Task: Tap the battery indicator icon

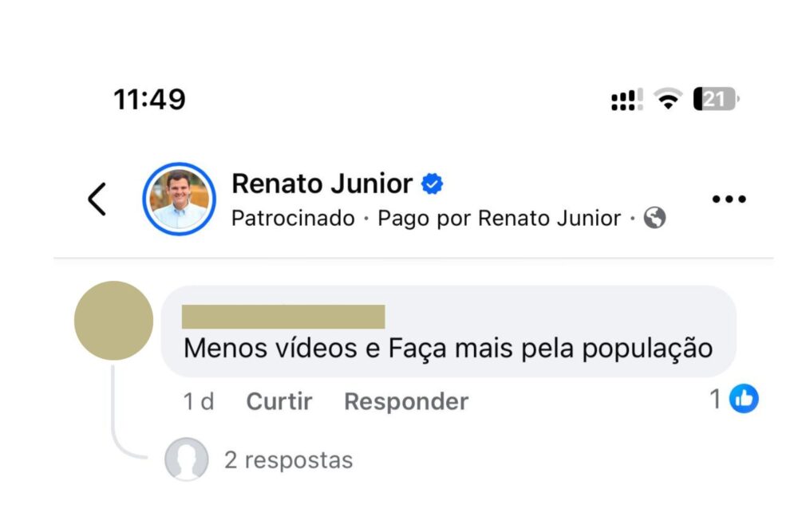Action: [716, 100]
